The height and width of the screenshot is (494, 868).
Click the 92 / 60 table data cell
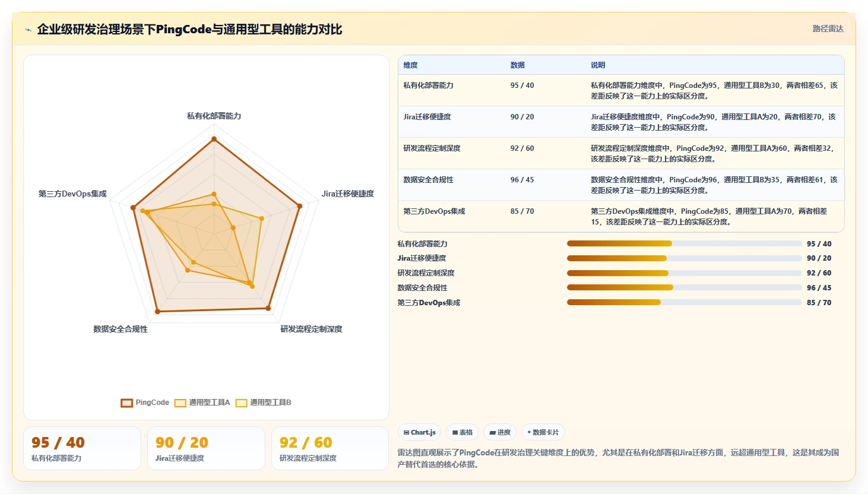(522, 148)
